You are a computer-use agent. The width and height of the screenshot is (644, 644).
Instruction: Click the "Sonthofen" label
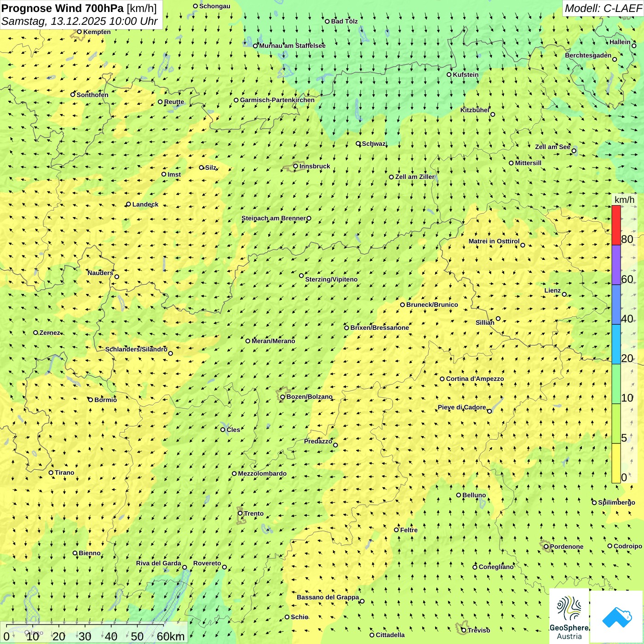92,95
